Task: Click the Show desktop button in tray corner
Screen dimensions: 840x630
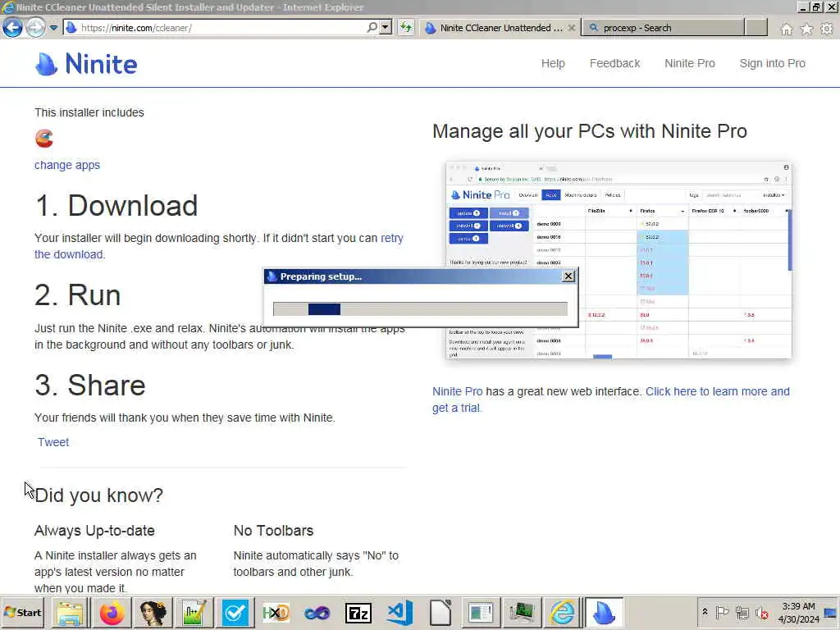Action: point(830,612)
